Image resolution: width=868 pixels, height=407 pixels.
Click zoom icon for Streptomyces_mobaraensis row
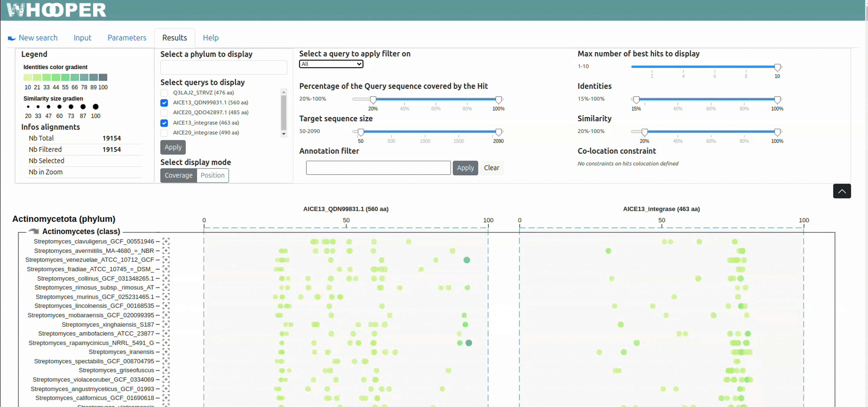coord(166,315)
